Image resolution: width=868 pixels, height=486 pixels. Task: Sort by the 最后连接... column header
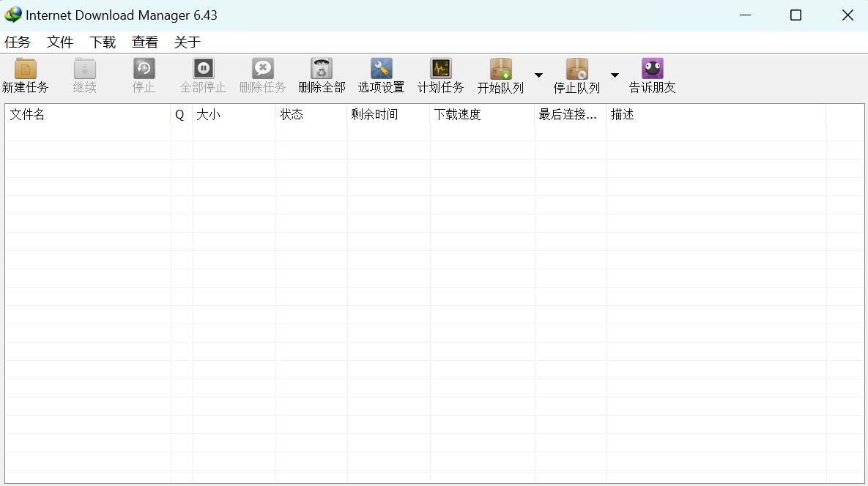click(x=571, y=114)
